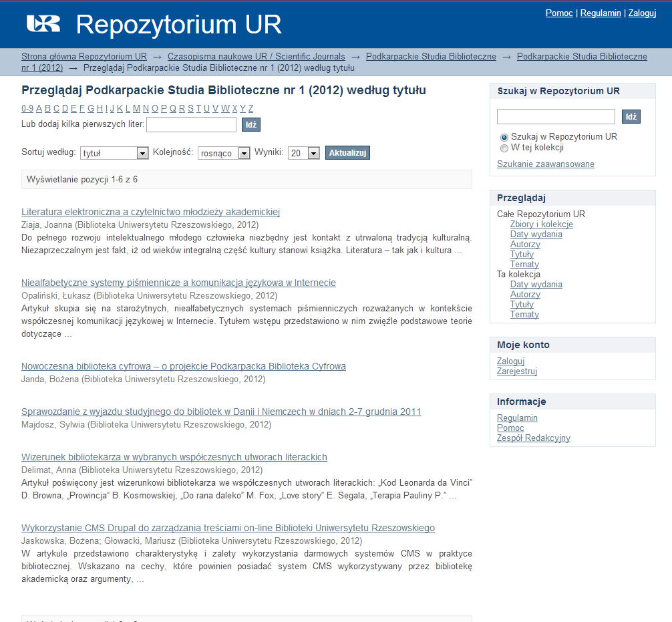
Task: Select 'W tej kolekcji' radio button
Action: click(504, 148)
